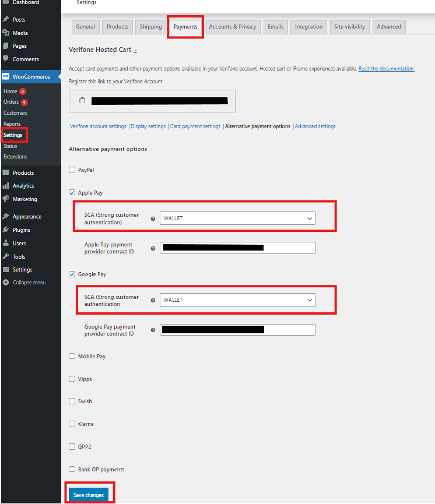Click the Analytics bar chart icon
The image size is (435, 504).
tap(6, 186)
